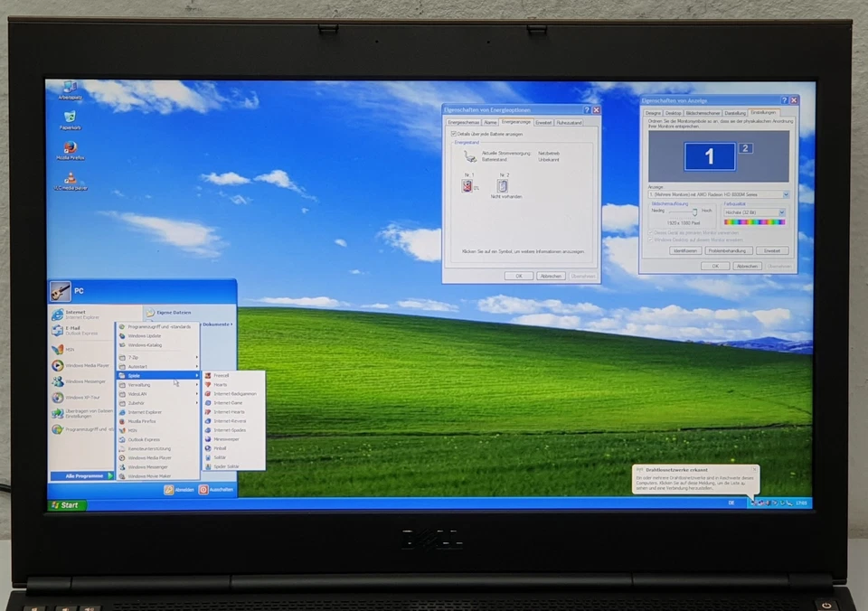Image resolution: width=868 pixels, height=611 pixels.
Task: Launch Windows Media Player from the start menu
Action: (x=85, y=365)
